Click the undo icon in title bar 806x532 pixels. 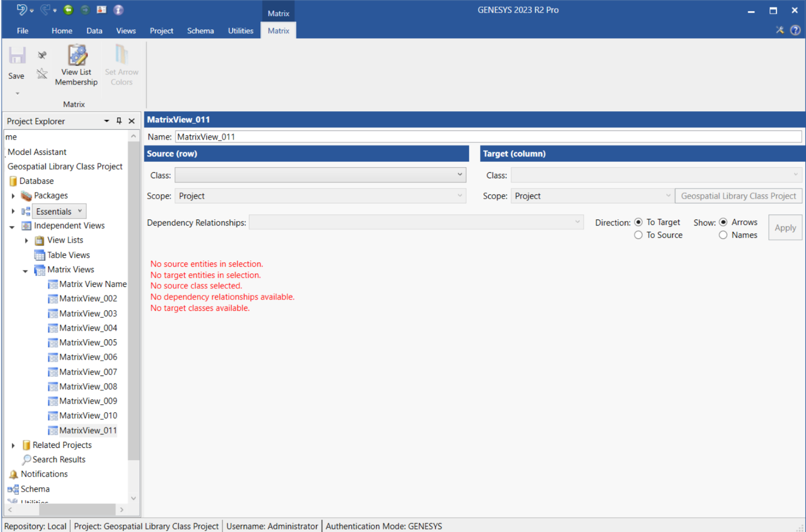pyautogui.click(x=22, y=10)
